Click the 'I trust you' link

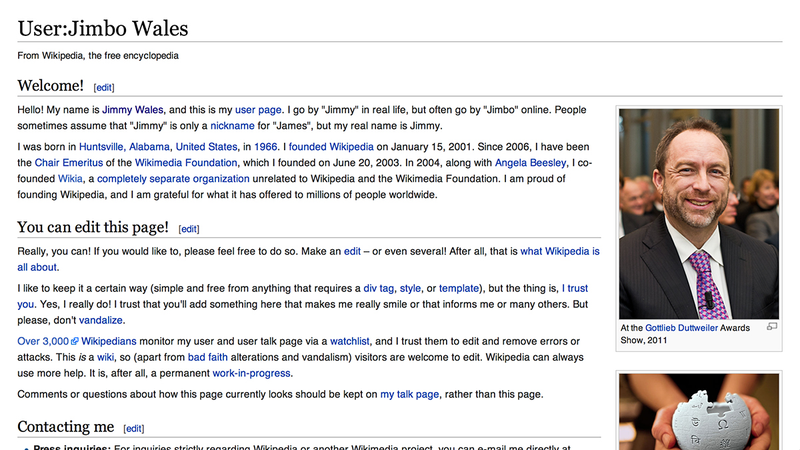coord(574,288)
